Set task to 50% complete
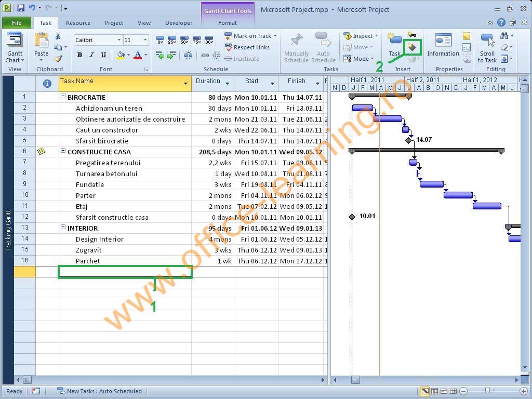The height and width of the screenshot is (399, 532). pyautogui.click(x=184, y=39)
